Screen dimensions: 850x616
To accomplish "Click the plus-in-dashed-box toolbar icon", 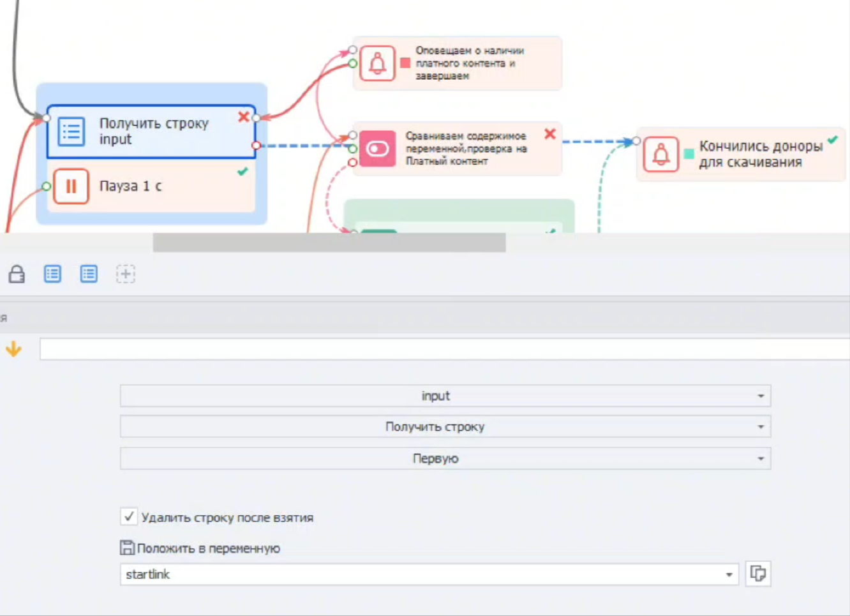I will [x=126, y=274].
